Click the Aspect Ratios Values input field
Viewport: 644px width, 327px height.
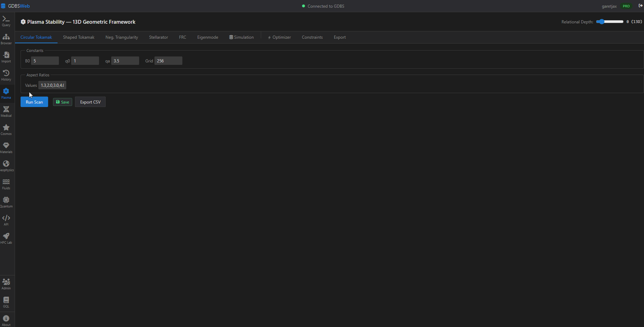[x=52, y=85]
